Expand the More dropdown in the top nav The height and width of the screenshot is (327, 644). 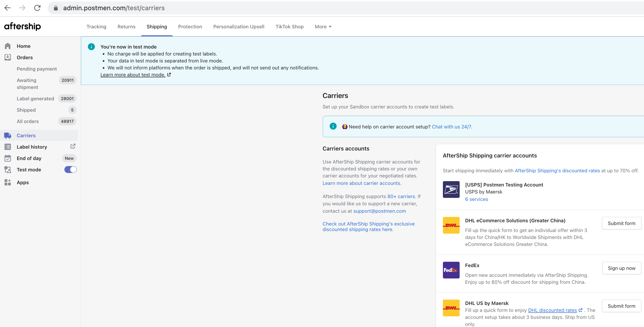coord(323,26)
